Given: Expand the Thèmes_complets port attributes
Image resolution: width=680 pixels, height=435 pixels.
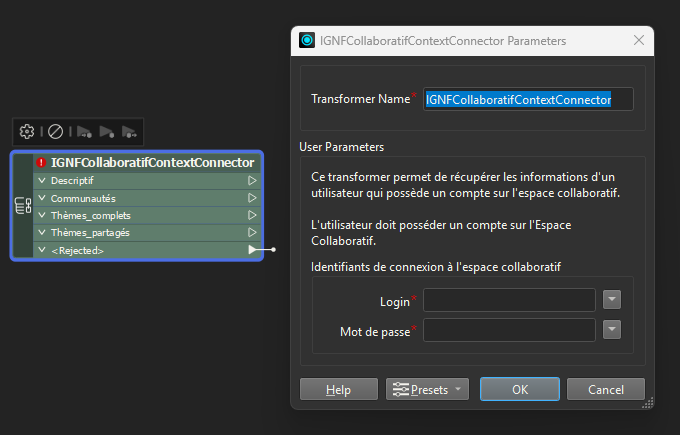Looking at the screenshot, I should pyautogui.click(x=42, y=215).
